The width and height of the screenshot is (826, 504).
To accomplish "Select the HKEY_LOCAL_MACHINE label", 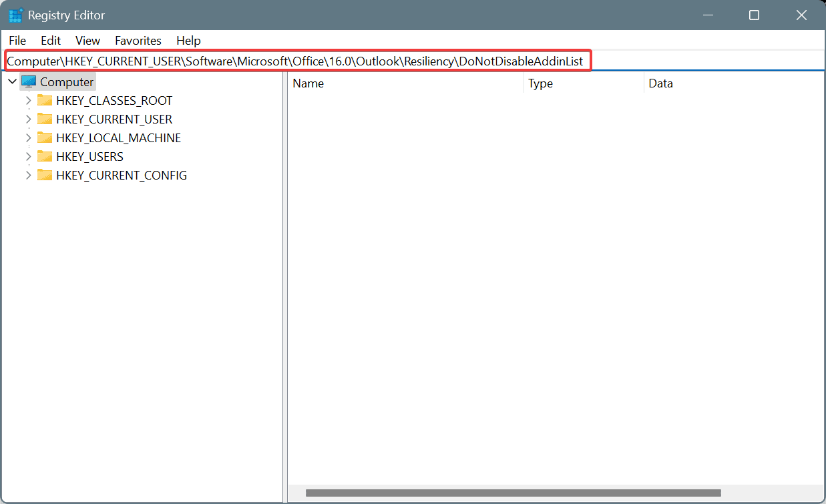I will coord(118,138).
